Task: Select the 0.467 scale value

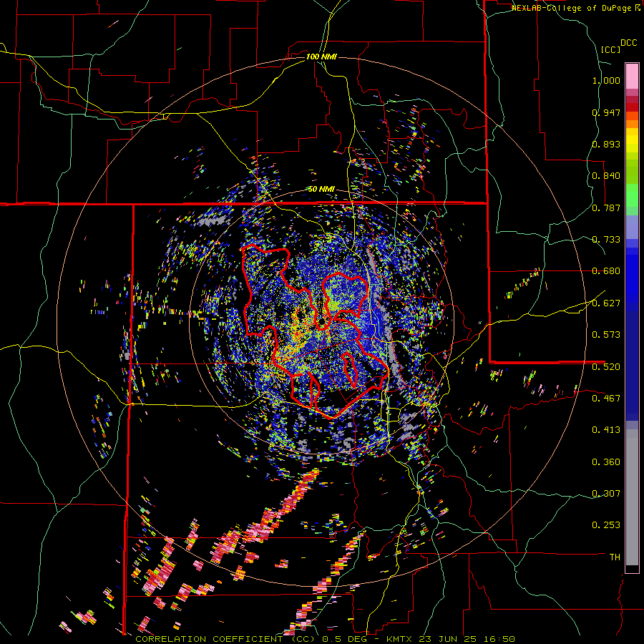Action: click(606, 399)
